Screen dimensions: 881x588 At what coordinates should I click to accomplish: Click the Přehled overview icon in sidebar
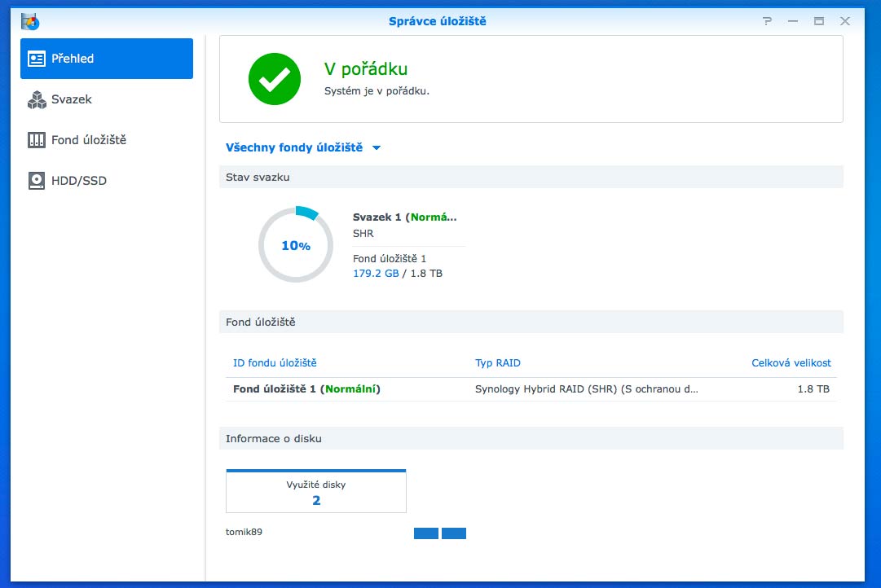click(37, 59)
